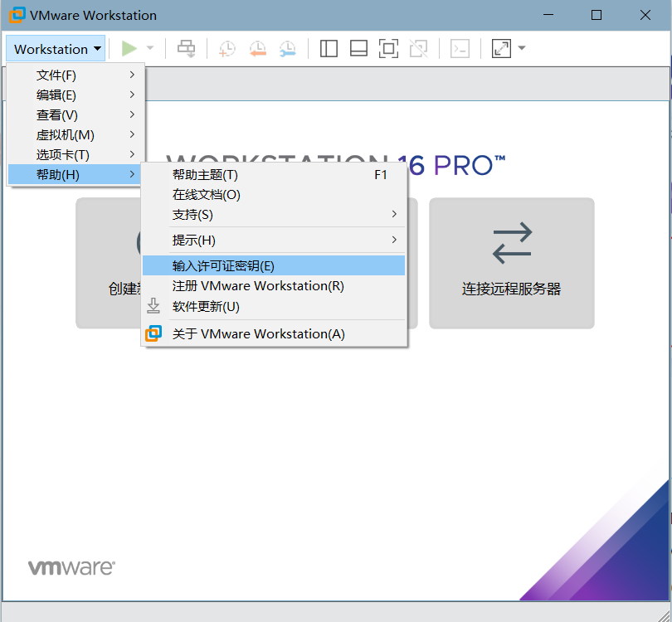Click the 连接远程服务器 tile
Screen dimensions: 672x622
[512, 263]
